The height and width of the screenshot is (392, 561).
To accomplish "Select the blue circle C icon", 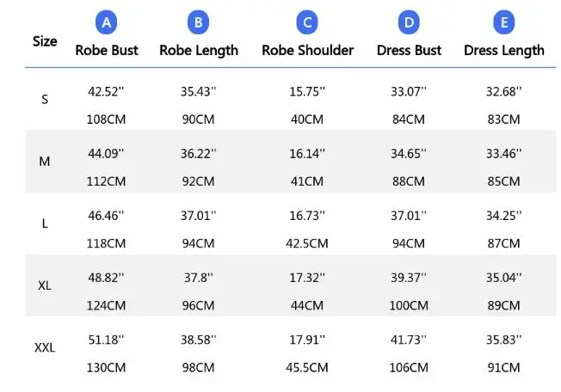I will [x=307, y=22].
